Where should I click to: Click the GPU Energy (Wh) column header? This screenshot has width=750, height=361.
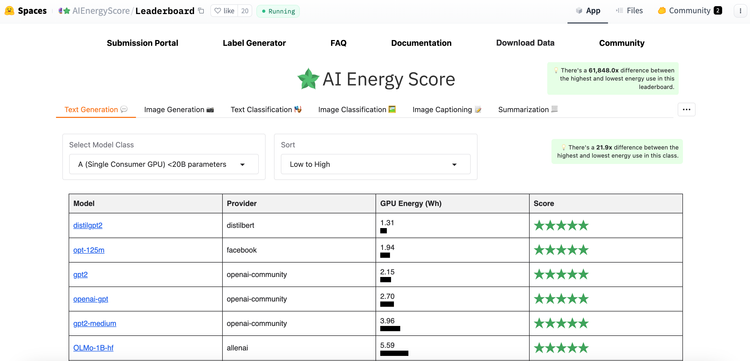point(452,203)
